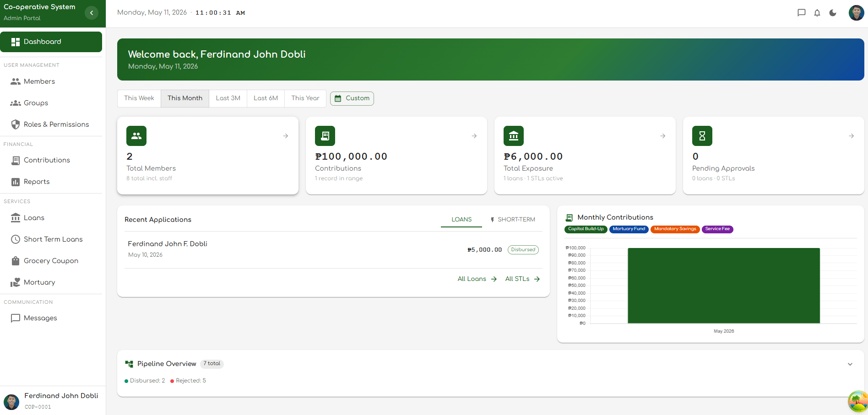Click ₱100,000.00 contributions value

351,156
